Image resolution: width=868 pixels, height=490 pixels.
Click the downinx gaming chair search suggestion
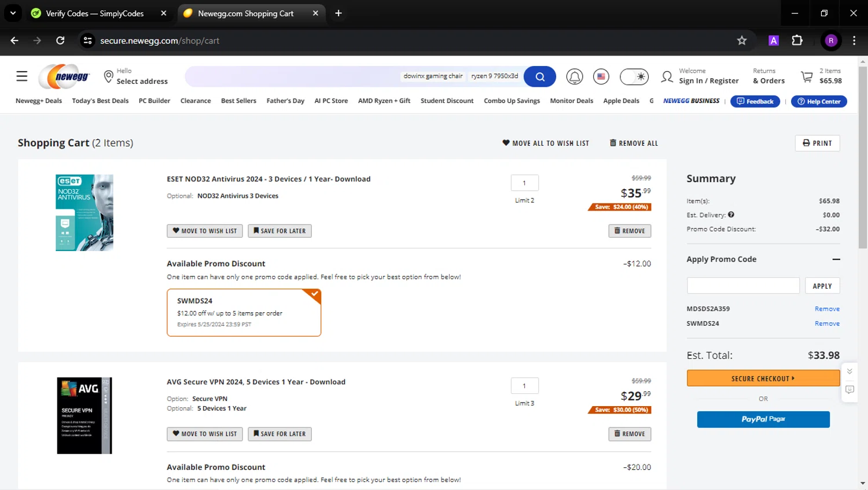[433, 76]
